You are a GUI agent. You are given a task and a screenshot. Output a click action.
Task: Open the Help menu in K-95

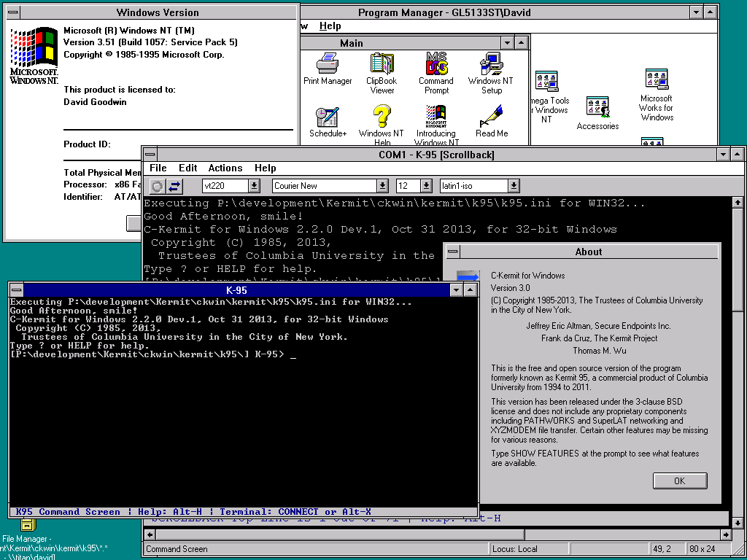(266, 168)
